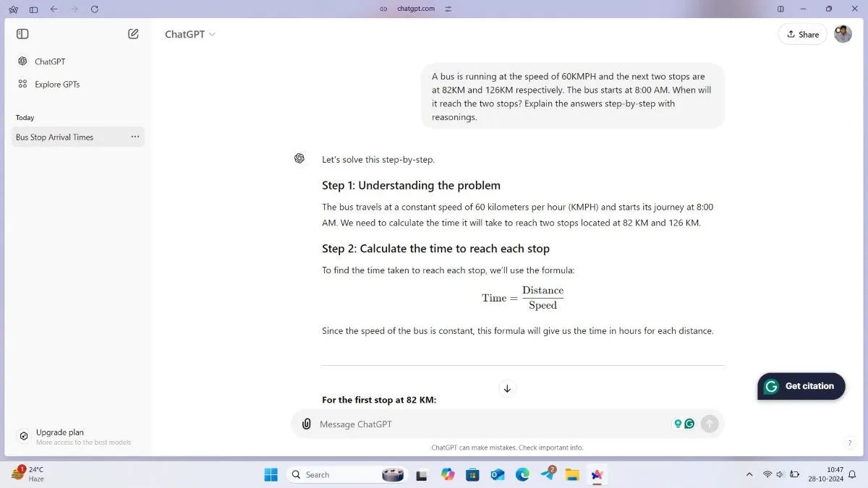Open the Arc browser logo menu

click(13, 9)
